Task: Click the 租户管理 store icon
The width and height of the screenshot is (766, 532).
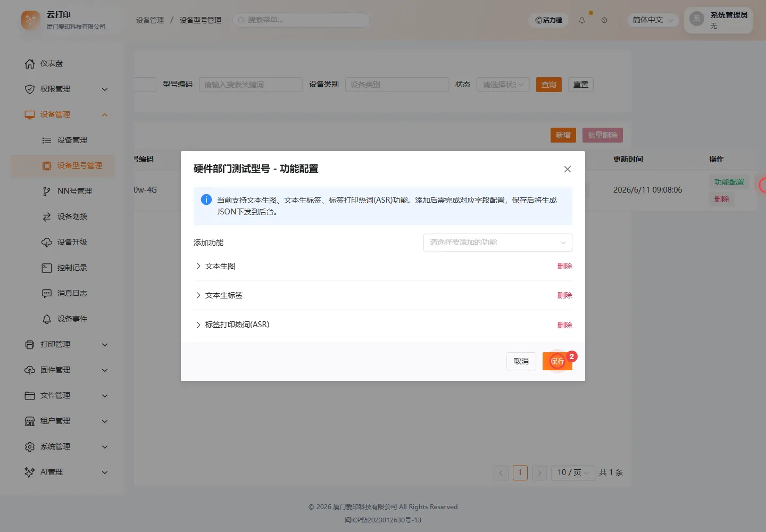Action: click(30, 421)
